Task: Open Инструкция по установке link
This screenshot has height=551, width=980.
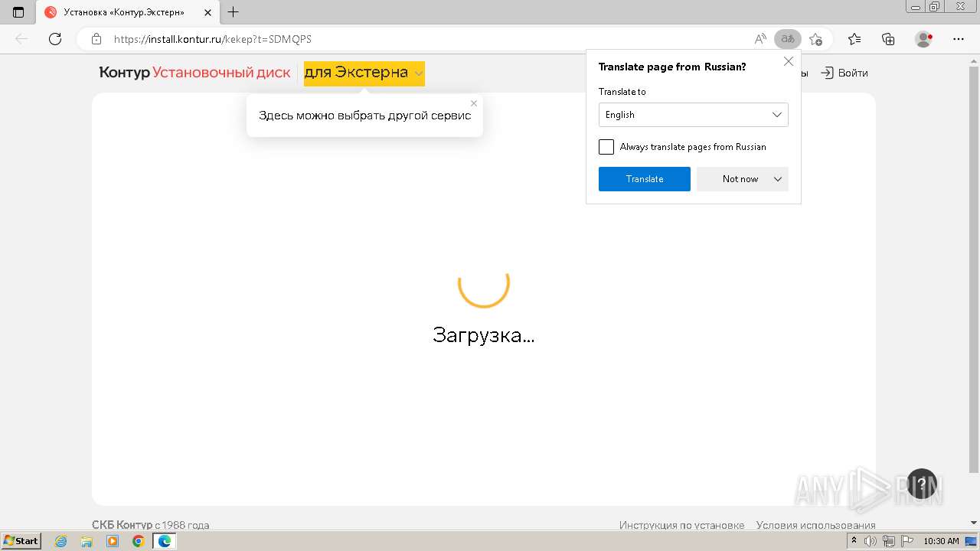Action: click(x=681, y=525)
